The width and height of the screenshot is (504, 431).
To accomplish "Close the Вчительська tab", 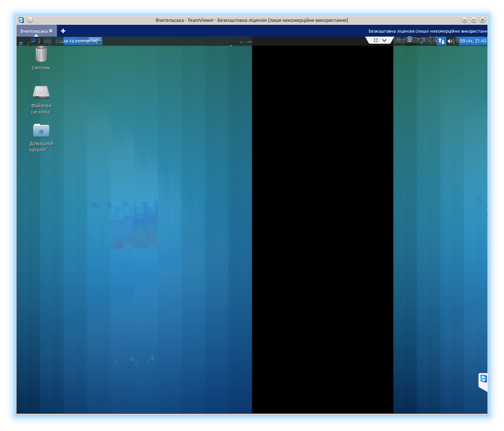I will pos(51,31).
